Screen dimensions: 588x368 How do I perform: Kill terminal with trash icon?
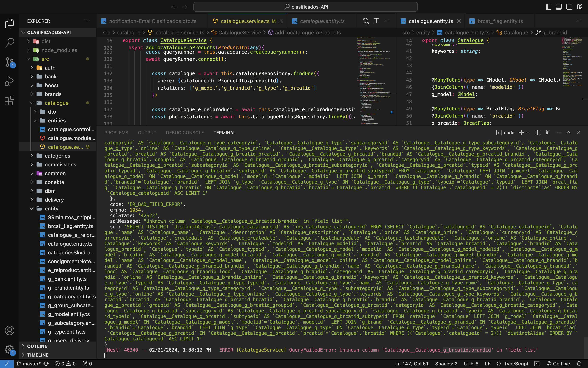pyautogui.click(x=547, y=133)
